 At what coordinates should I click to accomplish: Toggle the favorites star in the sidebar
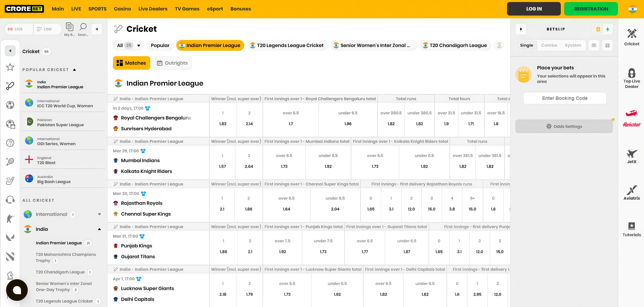pos(10,67)
